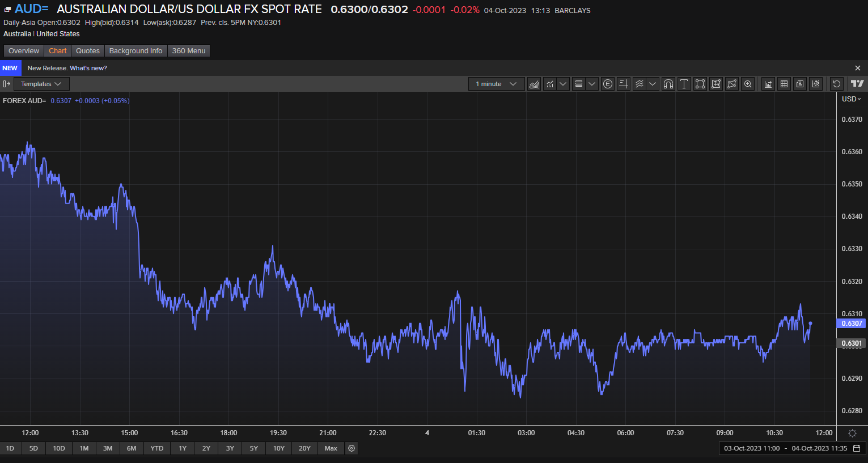Open axis settings gear at chart corner
868x463 pixels.
[852, 433]
